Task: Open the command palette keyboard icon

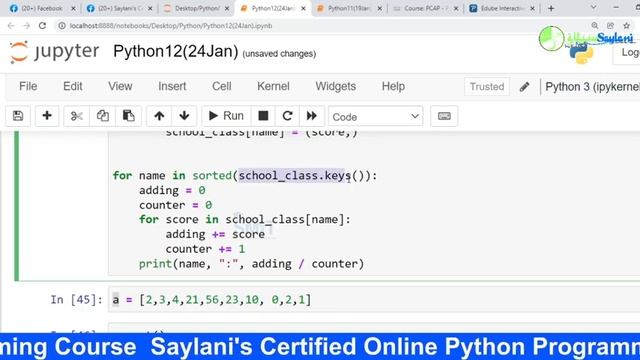Action: coord(444,116)
